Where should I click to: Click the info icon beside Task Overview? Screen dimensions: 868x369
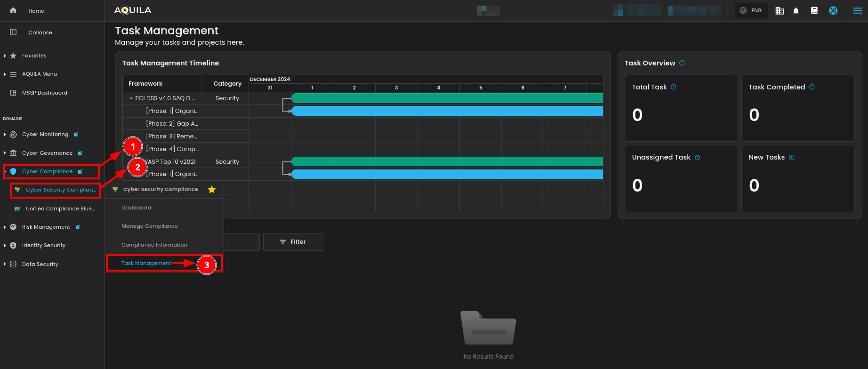pyautogui.click(x=682, y=63)
